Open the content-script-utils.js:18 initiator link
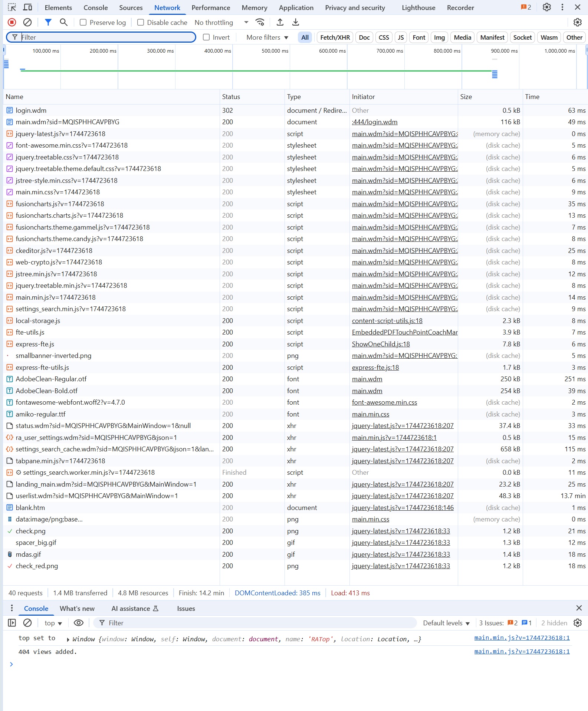 (x=387, y=320)
